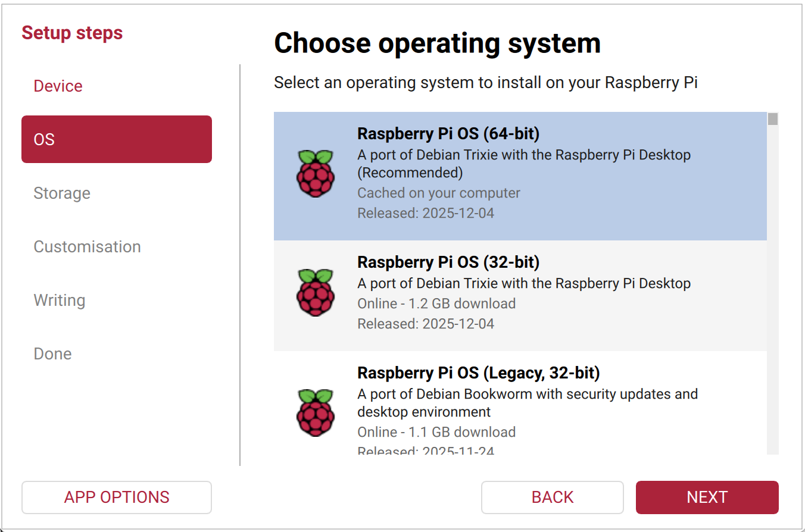Click the Raspberry Pi OS (64-bit) logo icon
This screenshot has height=532, width=805.
point(316,174)
